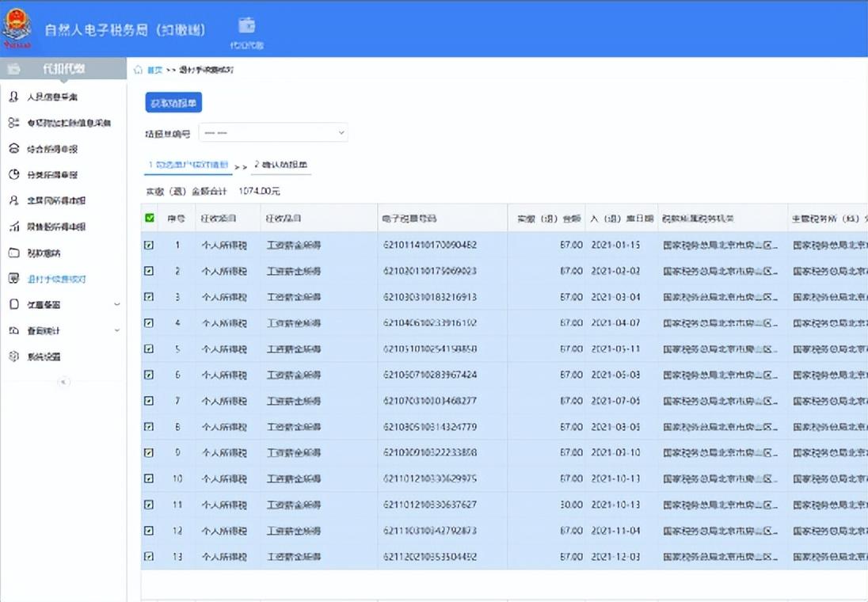Open 非居民所得申报 in sidebar
Image resolution: width=868 pixels, height=602 pixels.
(56, 200)
